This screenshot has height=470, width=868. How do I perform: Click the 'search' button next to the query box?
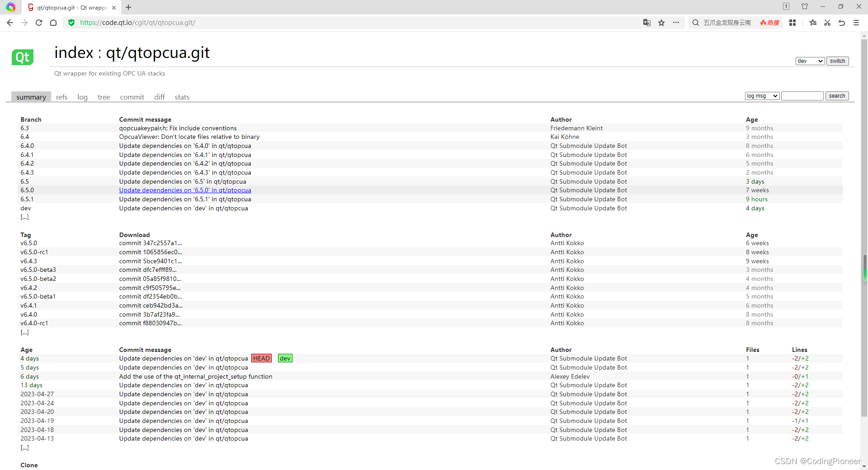coord(837,95)
